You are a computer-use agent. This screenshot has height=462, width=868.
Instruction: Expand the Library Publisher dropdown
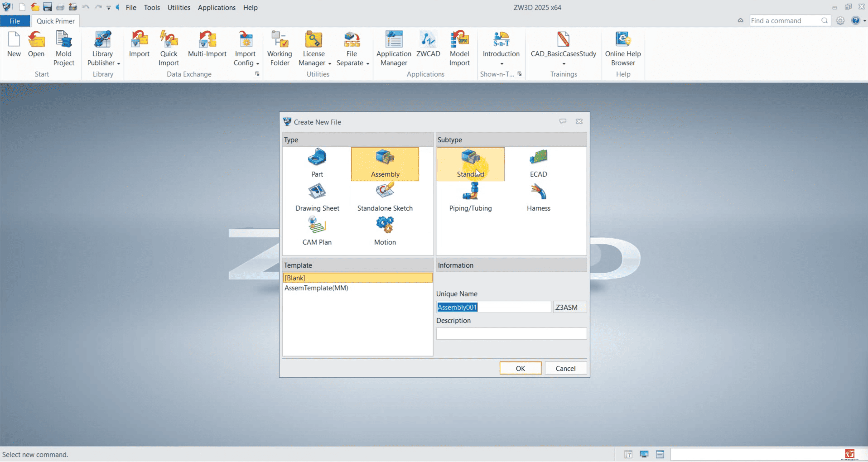point(118,63)
